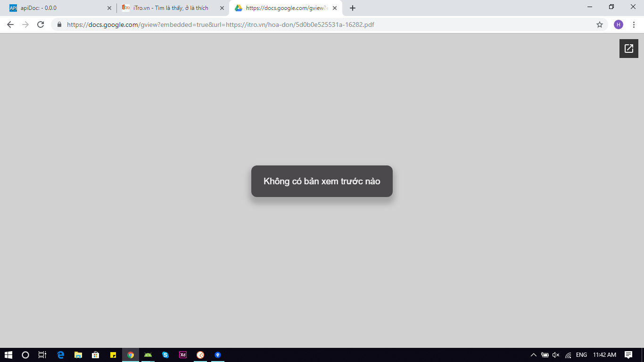Launch Skype from the taskbar
The width and height of the screenshot is (644, 362).
coord(165,355)
